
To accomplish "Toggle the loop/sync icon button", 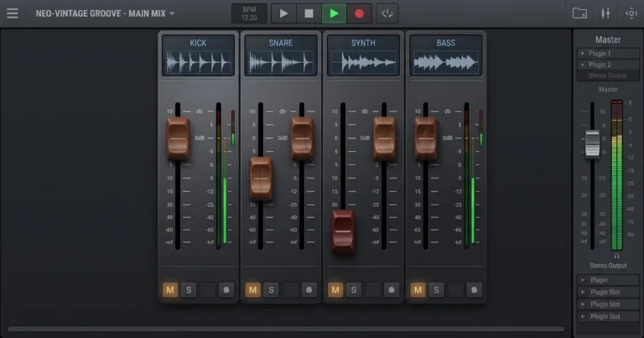I will pyautogui.click(x=387, y=13).
